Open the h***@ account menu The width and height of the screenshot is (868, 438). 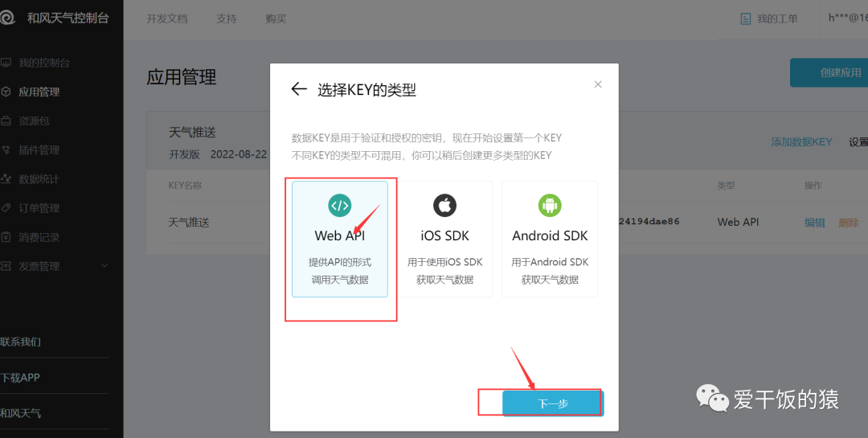(848, 18)
